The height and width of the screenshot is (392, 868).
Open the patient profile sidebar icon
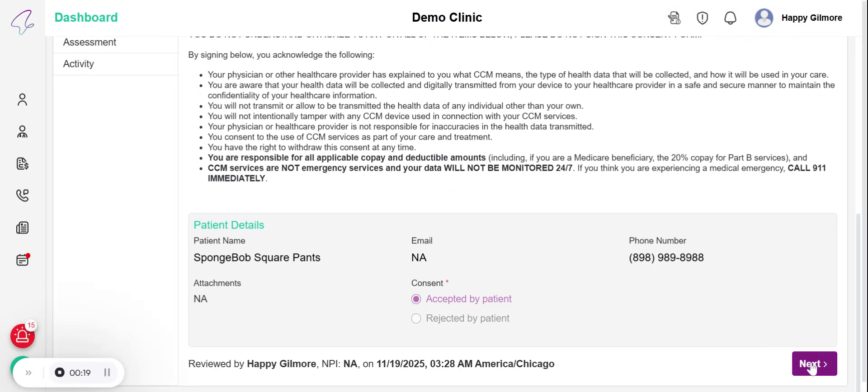(x=22, y=99)
